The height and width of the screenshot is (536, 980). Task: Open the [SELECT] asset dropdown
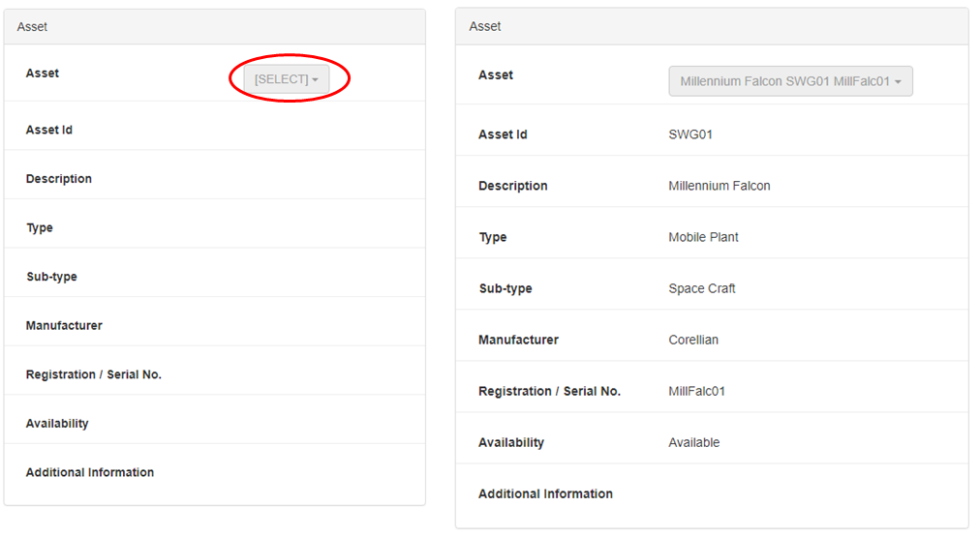286,79
